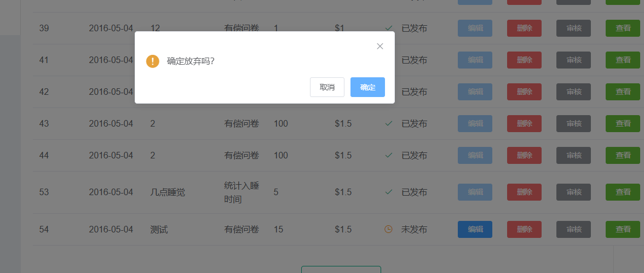Confirm by pressing the 确定 button
644x273 pixels.
click(367, 87)
